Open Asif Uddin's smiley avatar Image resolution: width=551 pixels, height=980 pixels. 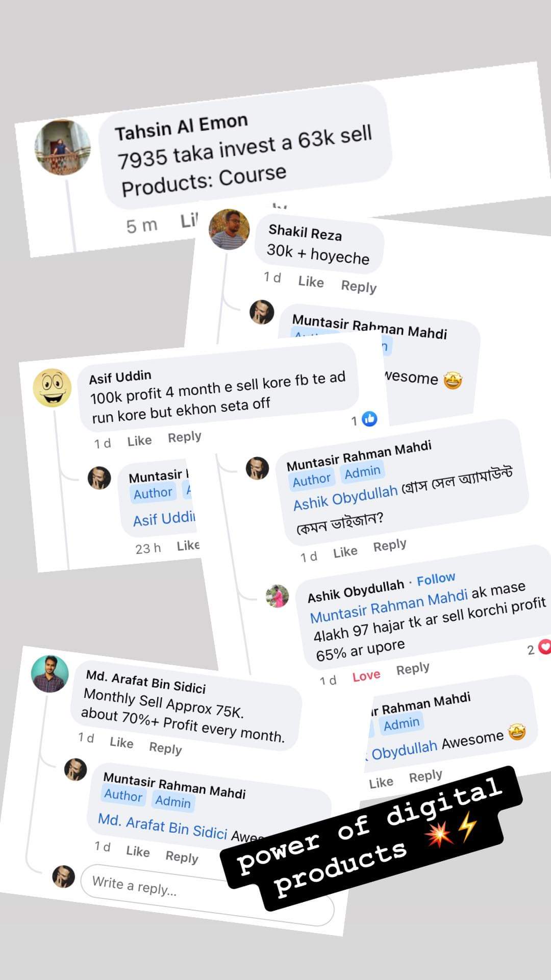(53, 388)
